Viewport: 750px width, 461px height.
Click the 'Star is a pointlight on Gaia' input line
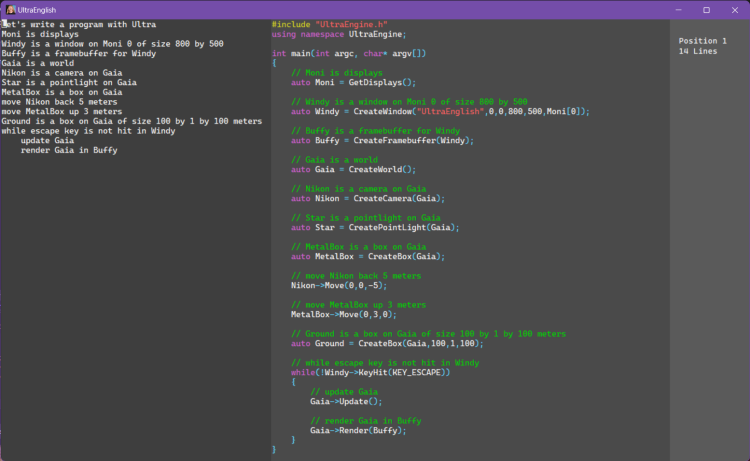click(69, 82)
